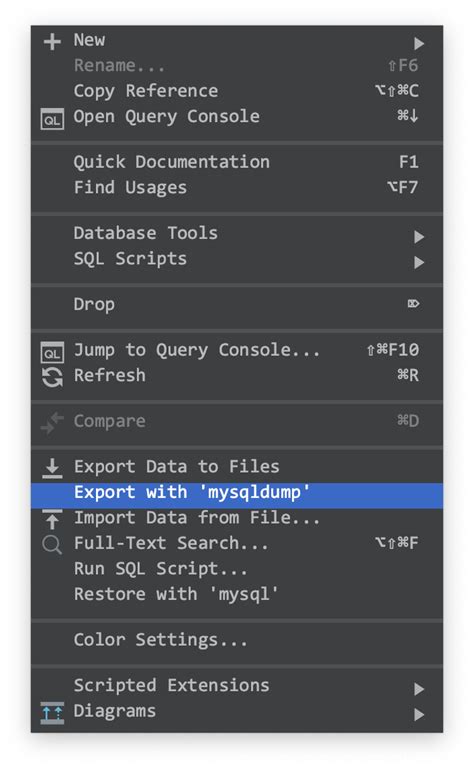Open the Diagrams submenu arrow
The image size is (474, 769).
coord(419,714)
